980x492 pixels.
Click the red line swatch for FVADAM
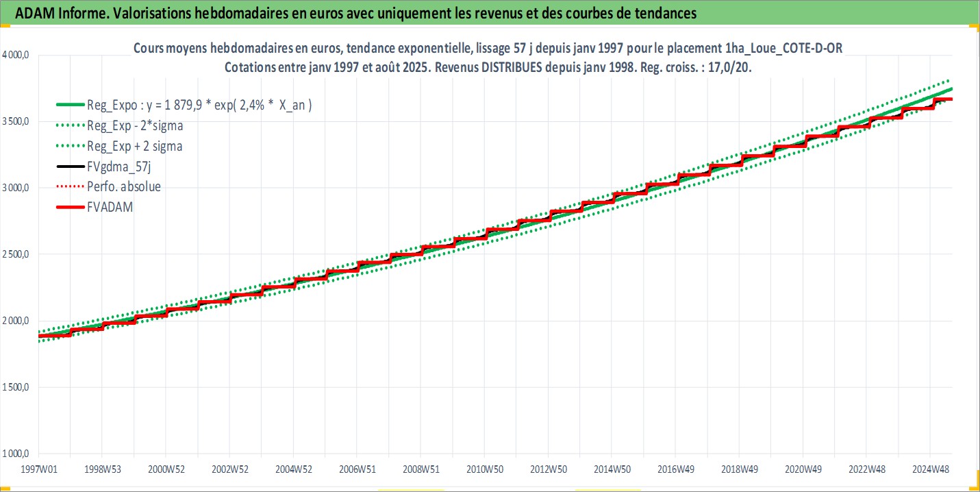[x=69, y=207]
